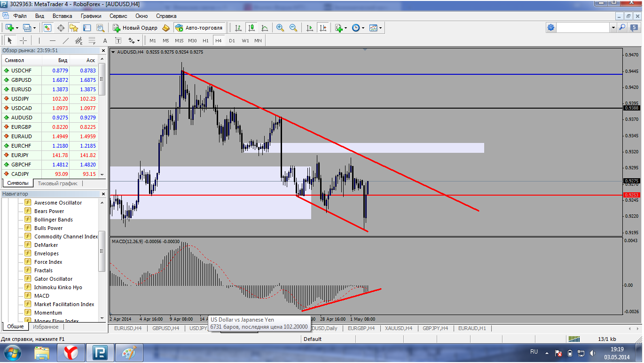Select AUDUSD row in Market Watch
Screen dimensions: 644x363
click(50, 118)
